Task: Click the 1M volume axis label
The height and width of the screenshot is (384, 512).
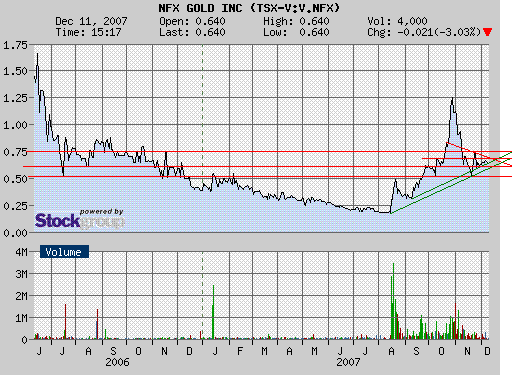Action: click(x=21, y=318)
